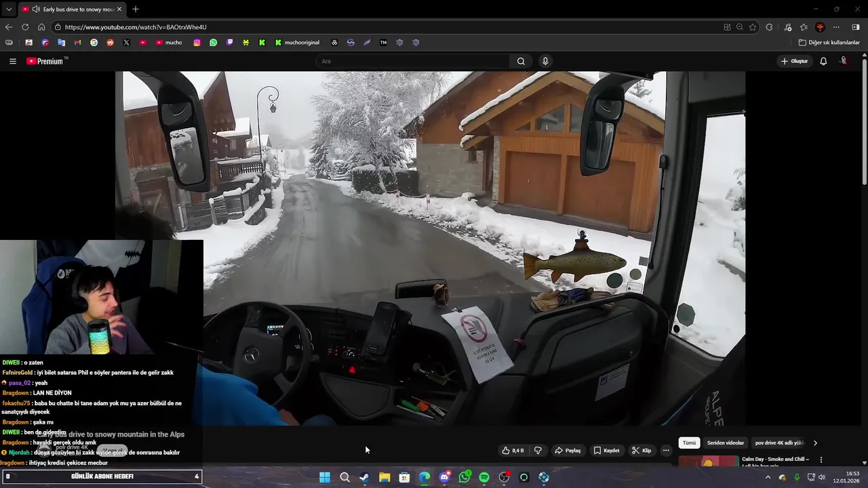
Task: Create a clip with Klip button
Action: coord(642,451)
